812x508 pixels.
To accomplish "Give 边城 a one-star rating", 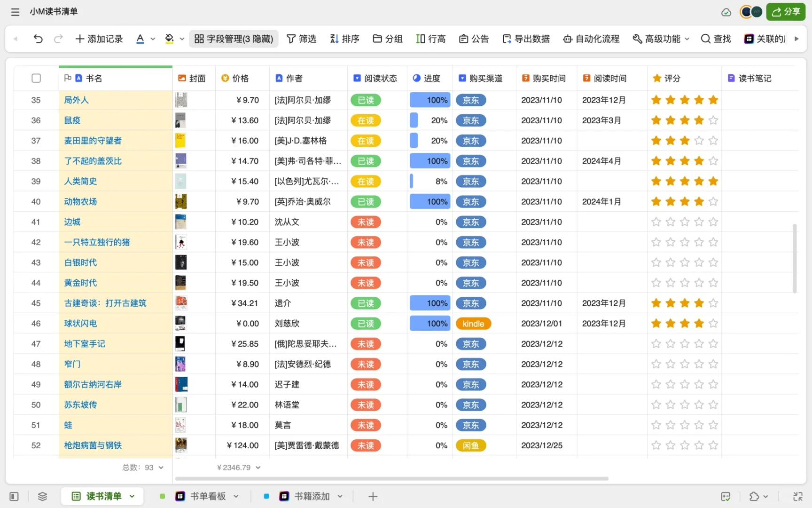I will coord(656,222).
